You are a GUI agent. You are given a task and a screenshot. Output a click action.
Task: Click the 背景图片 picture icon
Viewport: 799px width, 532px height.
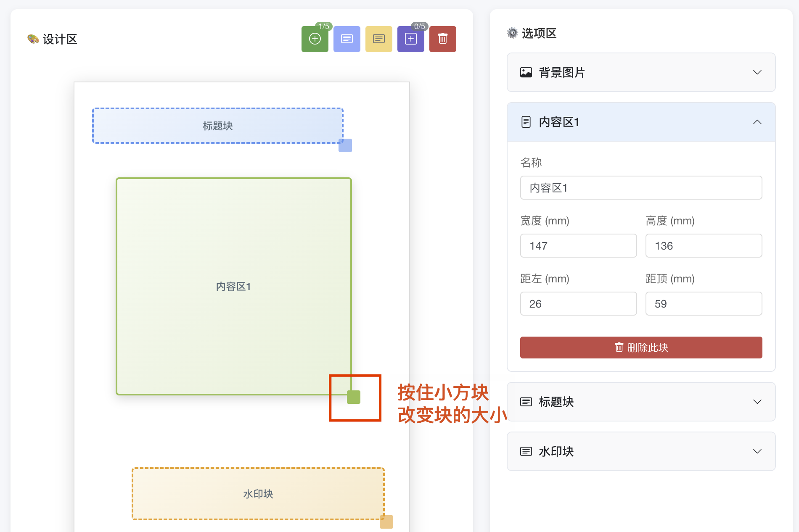click(x=526, y=72)
